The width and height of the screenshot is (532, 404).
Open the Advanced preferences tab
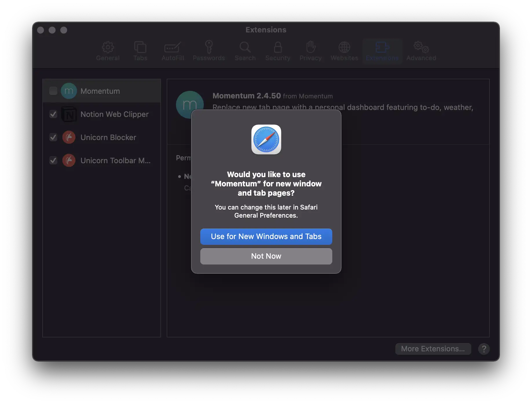coord(421,51)
